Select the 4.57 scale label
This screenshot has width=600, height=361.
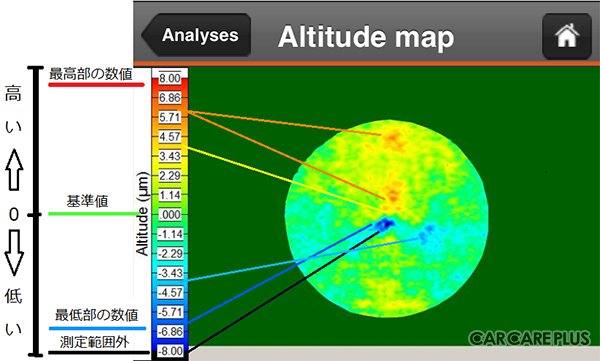coord(170,137)
